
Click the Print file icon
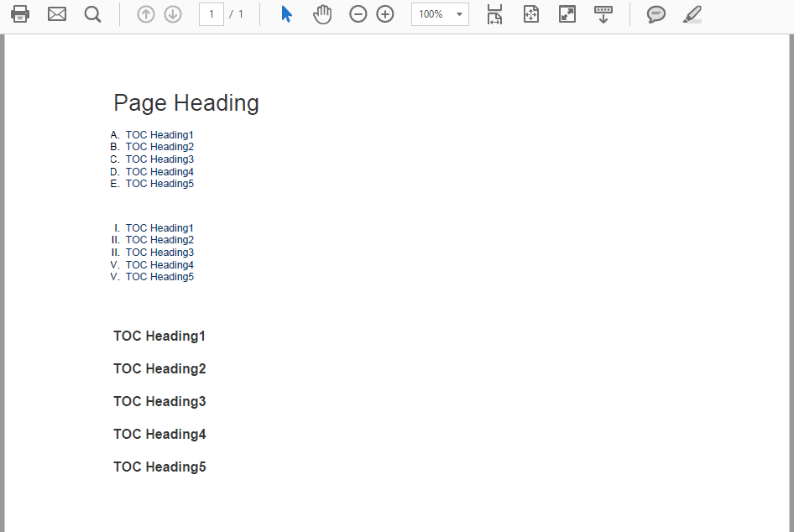pos(20,14)
